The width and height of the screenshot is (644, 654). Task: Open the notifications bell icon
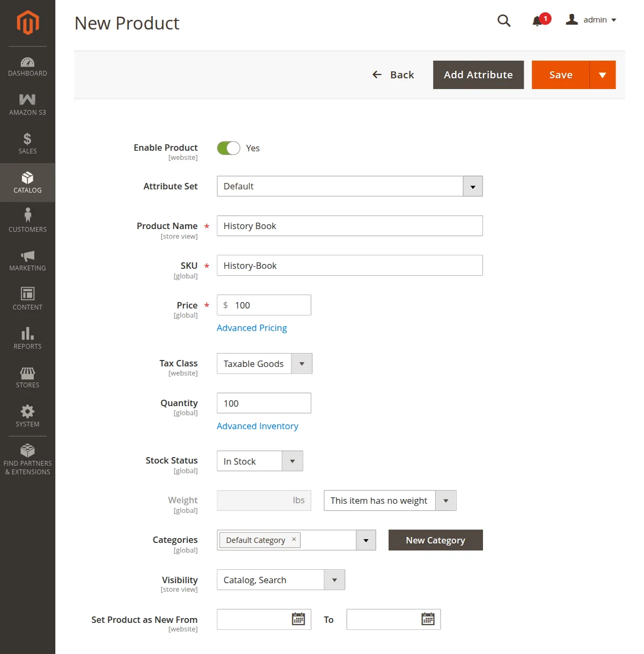[537, 21]
